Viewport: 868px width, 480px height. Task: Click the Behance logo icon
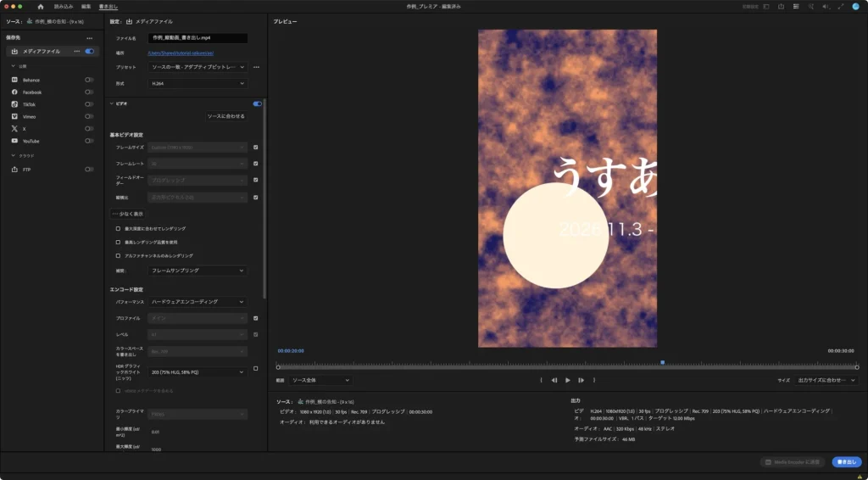coord(14,80)
